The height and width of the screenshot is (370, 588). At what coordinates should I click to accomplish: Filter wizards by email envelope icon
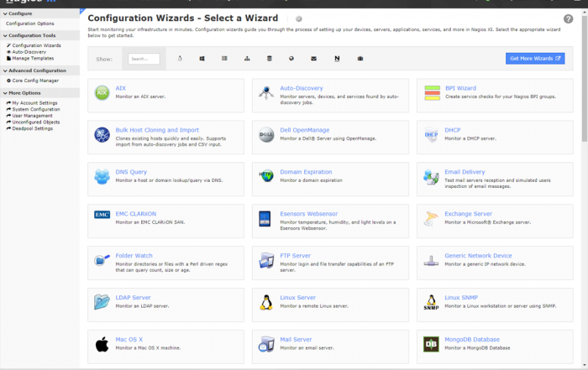[314, 59]
